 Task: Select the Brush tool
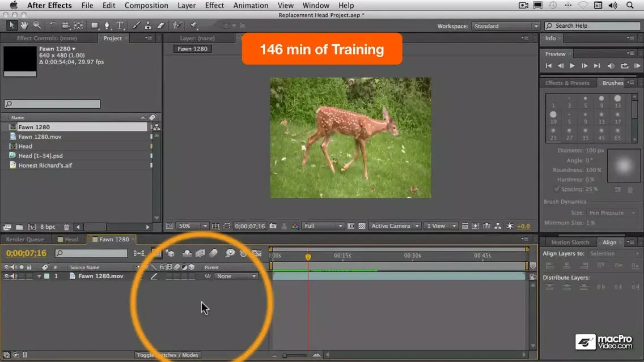[x=136, y=25]
